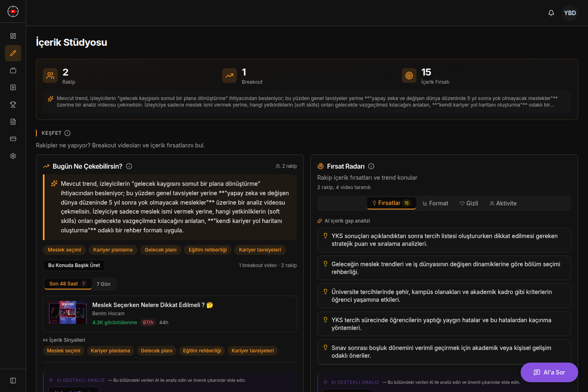Click Kariyer planlama tag under İçerik Sinyalleri
This screenshot has width=588, height=392.
110,351
